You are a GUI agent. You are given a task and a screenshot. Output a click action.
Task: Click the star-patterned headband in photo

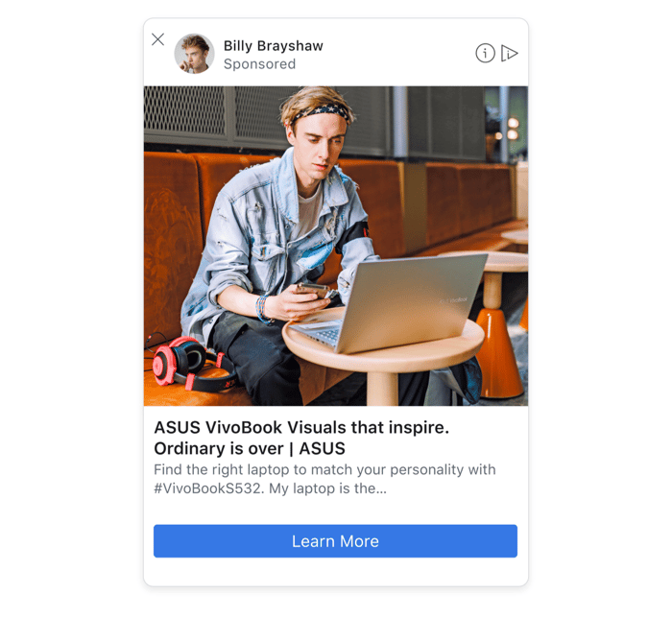[322, 111]
